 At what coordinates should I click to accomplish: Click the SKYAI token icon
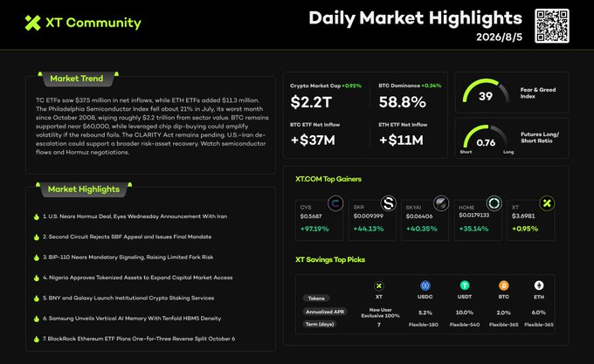[441, 203]
